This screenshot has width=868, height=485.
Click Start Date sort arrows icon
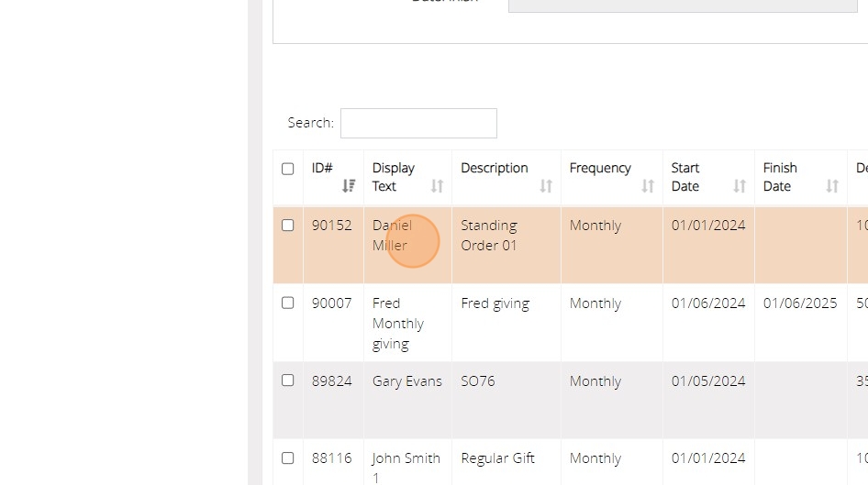tap(740, 186)
